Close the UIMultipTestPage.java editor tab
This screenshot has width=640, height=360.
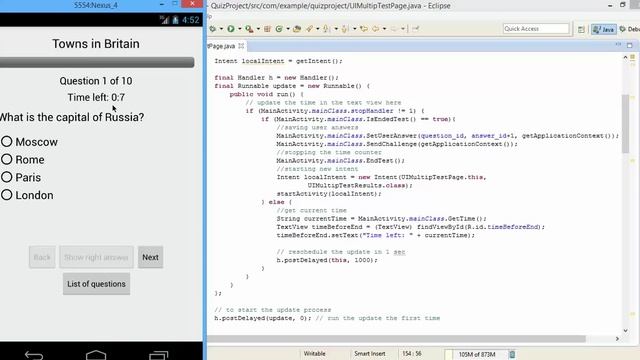pos(241,46)
